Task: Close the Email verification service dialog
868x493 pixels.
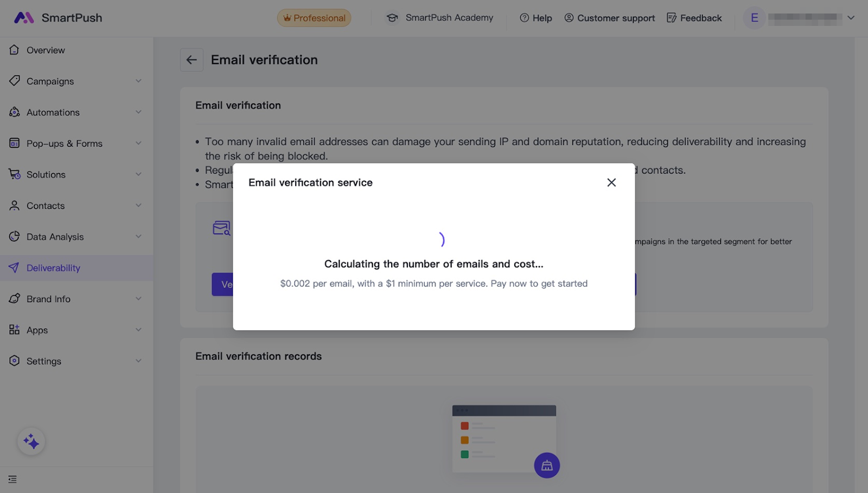Action: point(611,183)
